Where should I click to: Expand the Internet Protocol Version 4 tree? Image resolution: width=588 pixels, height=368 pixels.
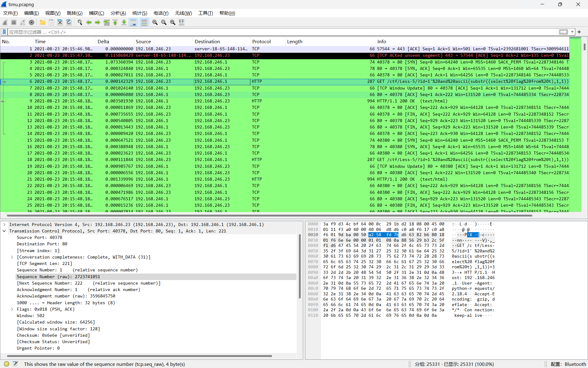pos(4,224)
